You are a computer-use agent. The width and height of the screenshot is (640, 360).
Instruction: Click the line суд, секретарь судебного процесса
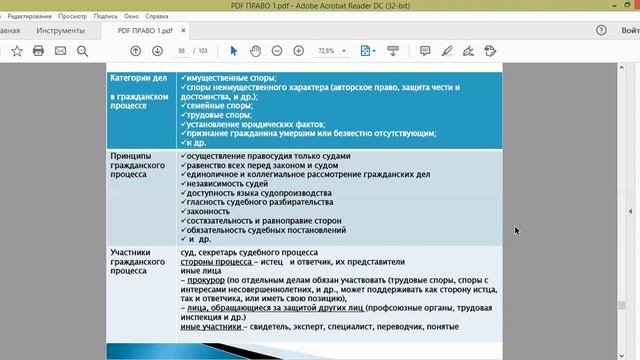point(249,252)
